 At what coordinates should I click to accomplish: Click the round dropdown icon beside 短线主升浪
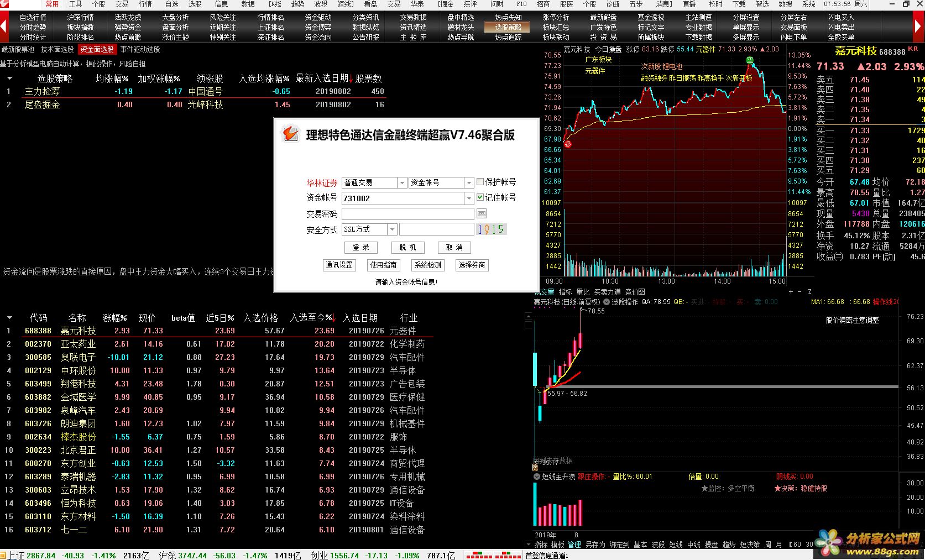(537, 477)
